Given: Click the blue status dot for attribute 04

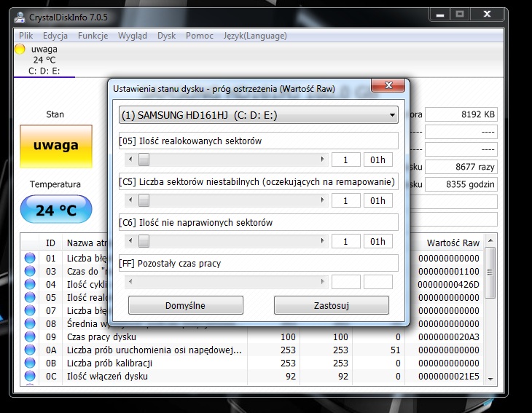Looking at the screenshot, I should (30, 284).
